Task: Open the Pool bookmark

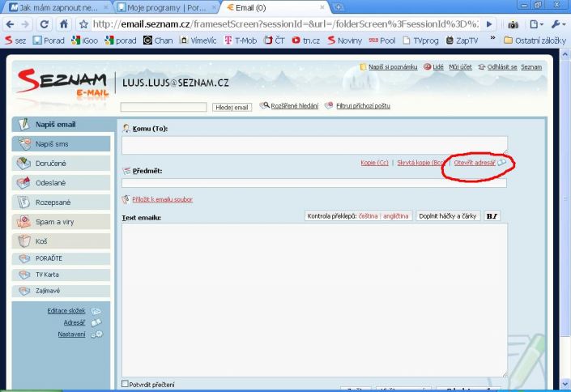Action: click(x=382, y=40)
